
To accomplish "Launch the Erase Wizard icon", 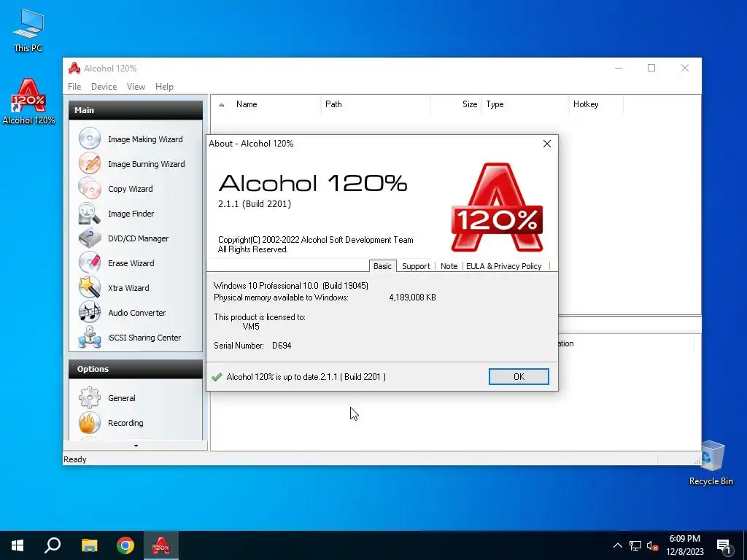I will [90, 262].
